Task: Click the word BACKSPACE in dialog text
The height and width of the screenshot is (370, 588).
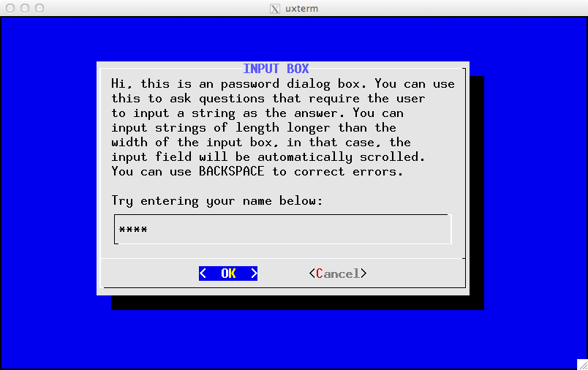Action: pyautogui.click(x=231, y=171)
